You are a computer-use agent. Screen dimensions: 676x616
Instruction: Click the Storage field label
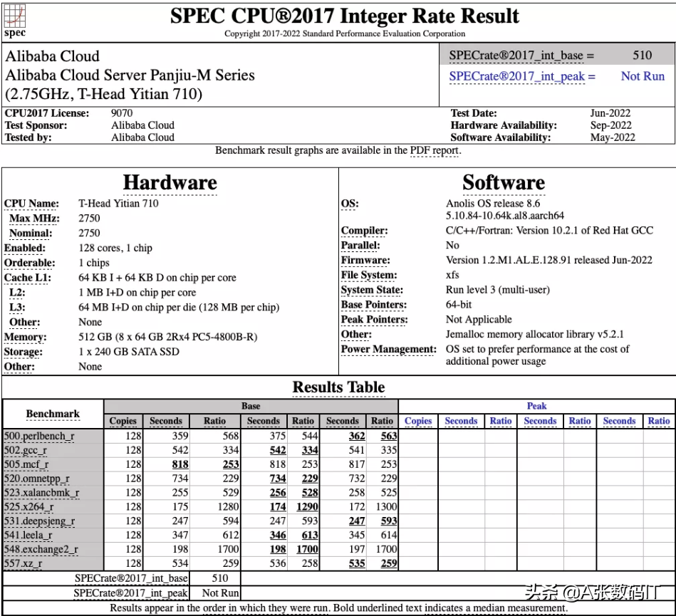[x=24, y=352]
